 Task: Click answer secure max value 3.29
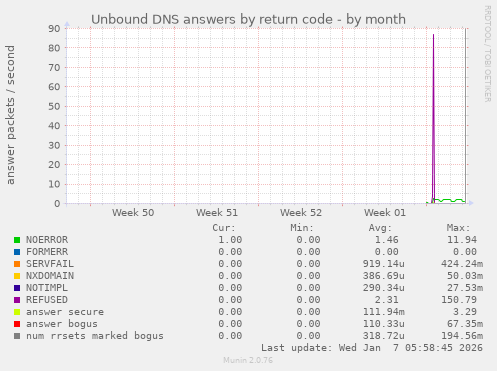pyautogui.click(x=465, y=312)
